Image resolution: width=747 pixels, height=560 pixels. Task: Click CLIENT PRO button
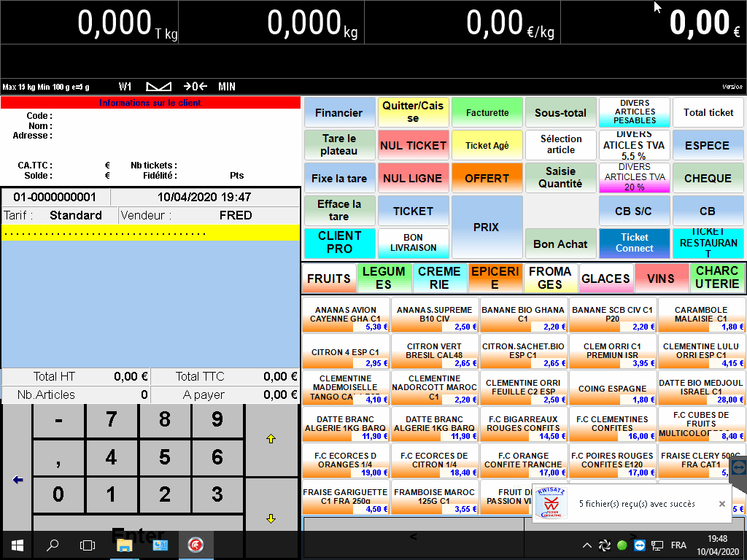[339, 243]
